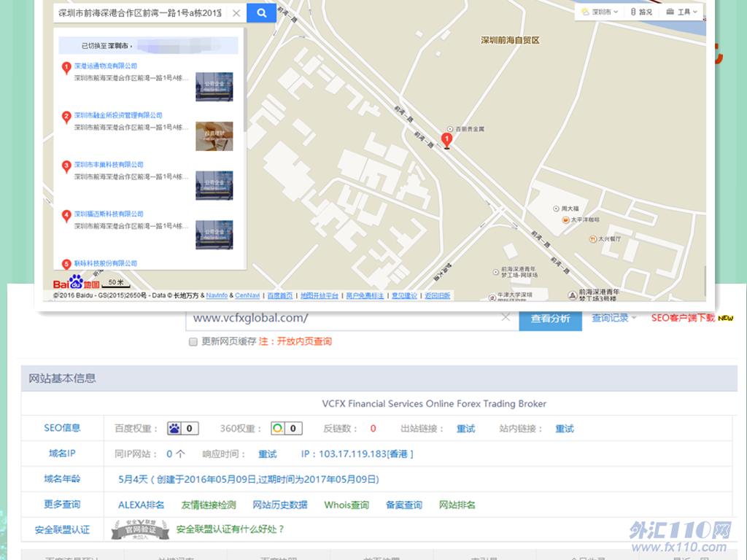Open thumbnail photo of the second result
This screenshot has height=560, width=747.
214,136
